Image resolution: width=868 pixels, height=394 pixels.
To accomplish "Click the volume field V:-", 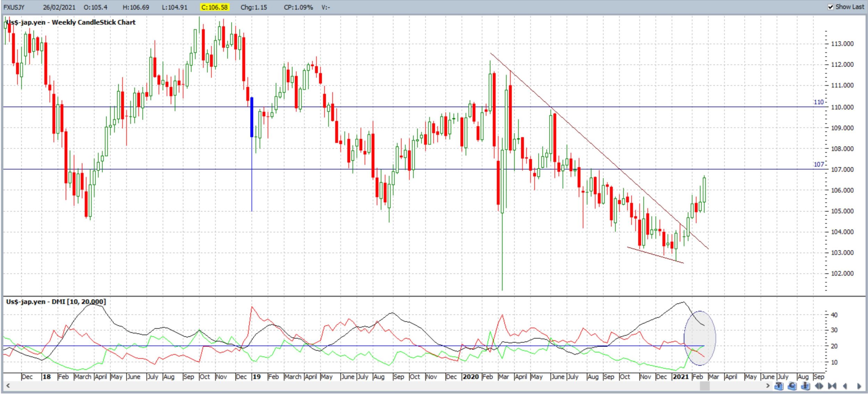I will (x=325, y=7).
